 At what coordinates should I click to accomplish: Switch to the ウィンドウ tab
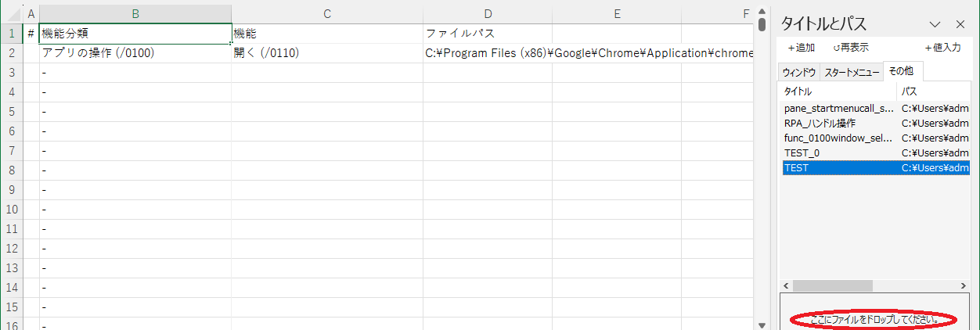(798, 72)
